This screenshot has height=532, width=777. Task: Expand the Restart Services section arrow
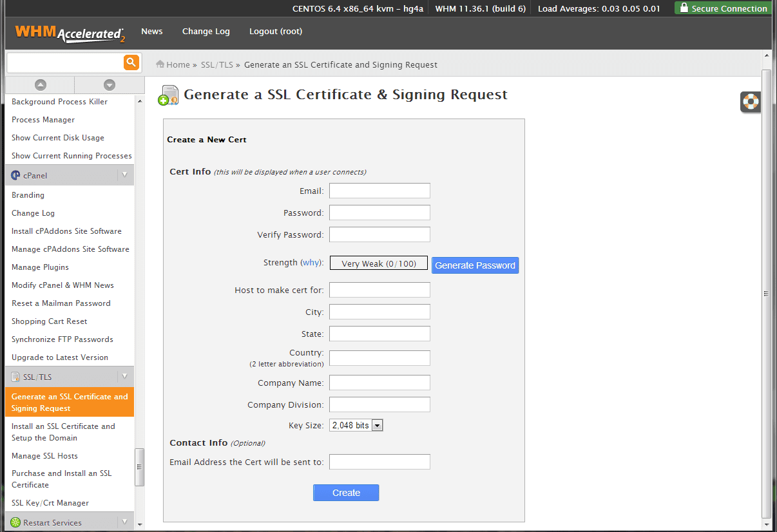coord(124,521)
